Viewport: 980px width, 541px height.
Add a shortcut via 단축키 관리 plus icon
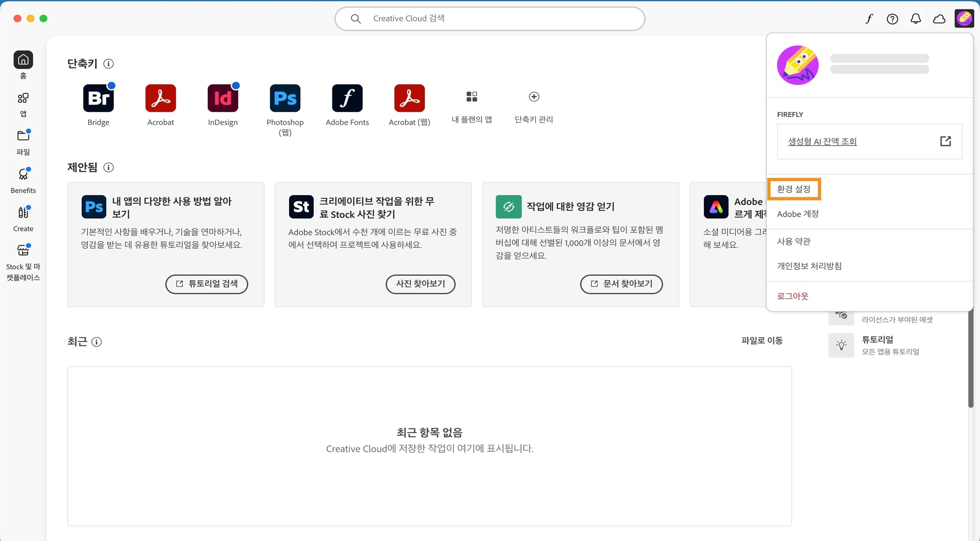(x=534, y=97)
